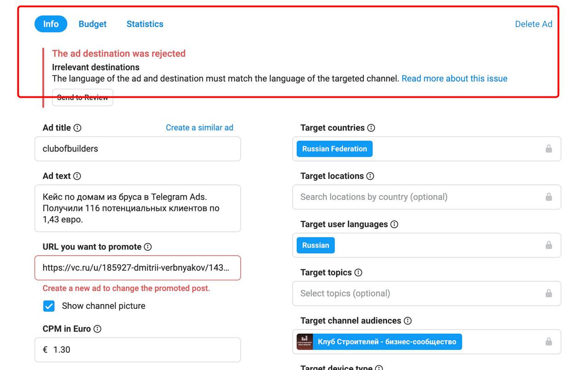The height and width of the screenshot is (370, 588).
Task: Show Target channel audiences info icon
Action: click(x=407, y=321)
